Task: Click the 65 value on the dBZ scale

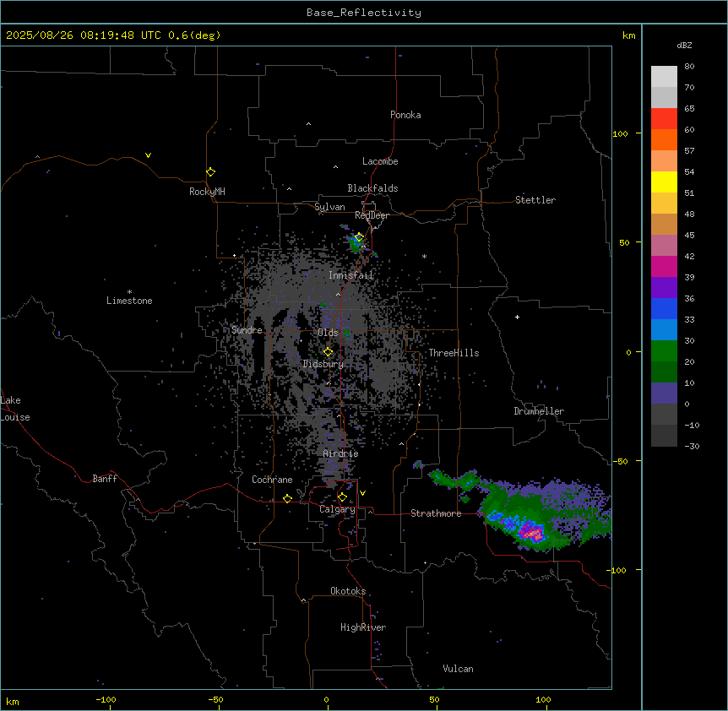Action: [x=689, y=109]
